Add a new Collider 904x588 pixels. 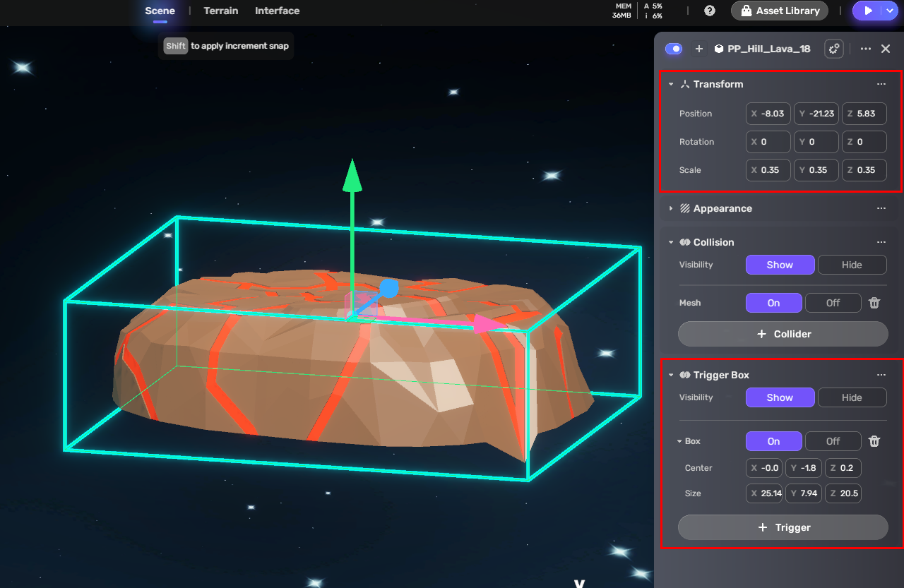(x=783, y=334)
